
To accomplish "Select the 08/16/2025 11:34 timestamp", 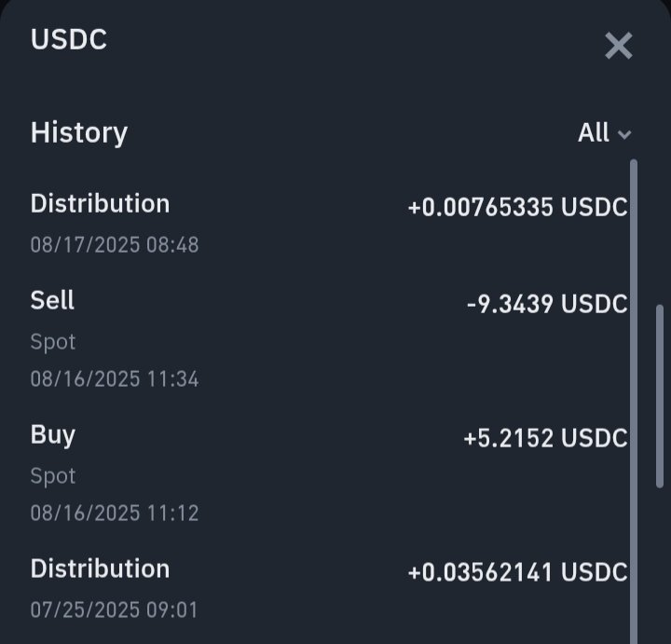I will [x=115, y=379].
